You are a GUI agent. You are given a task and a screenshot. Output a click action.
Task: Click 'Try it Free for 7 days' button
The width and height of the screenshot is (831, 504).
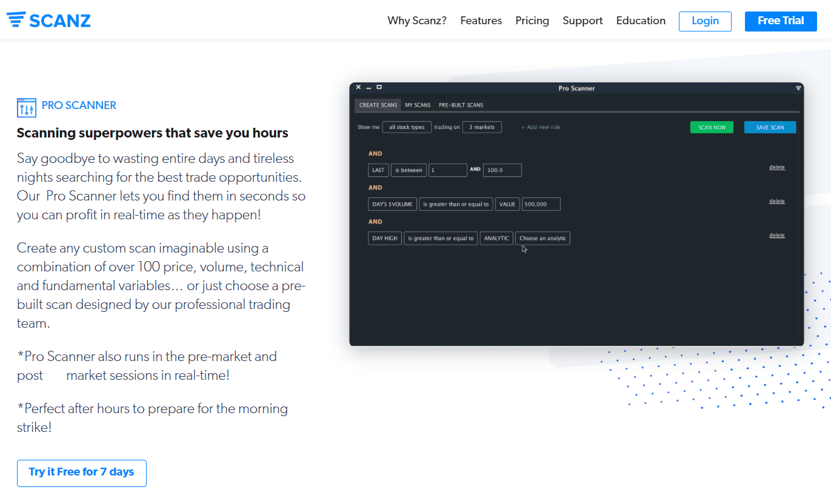coord(82,472)
